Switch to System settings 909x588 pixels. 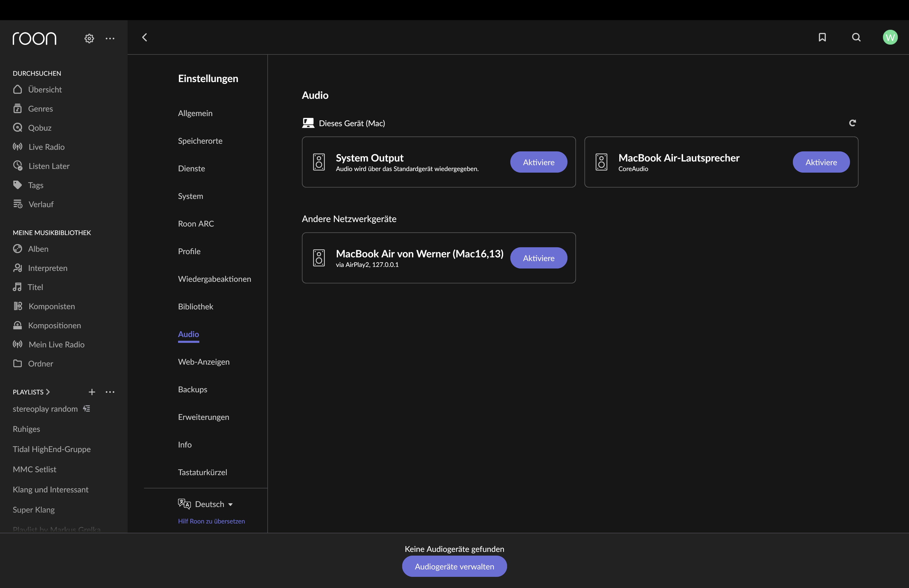[190, 196]
